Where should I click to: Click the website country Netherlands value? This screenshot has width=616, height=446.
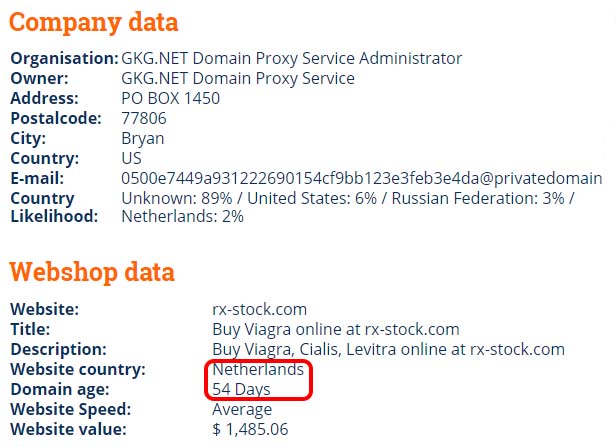[258, 369]
